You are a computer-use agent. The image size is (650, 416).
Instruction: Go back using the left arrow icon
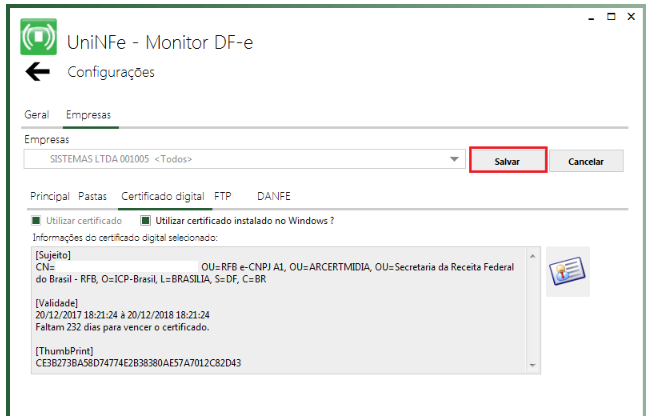point(37,72)
